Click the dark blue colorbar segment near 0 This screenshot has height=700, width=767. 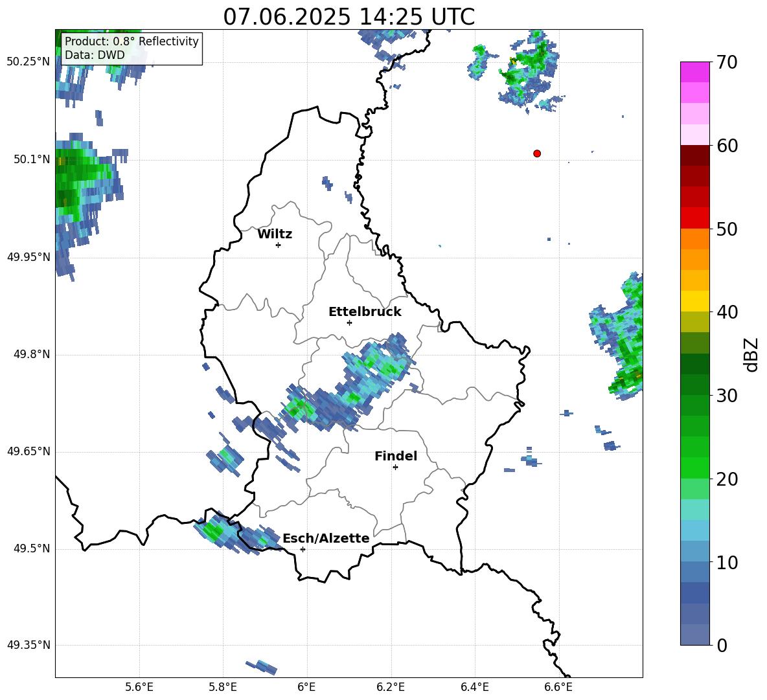[x=695, y=593]
